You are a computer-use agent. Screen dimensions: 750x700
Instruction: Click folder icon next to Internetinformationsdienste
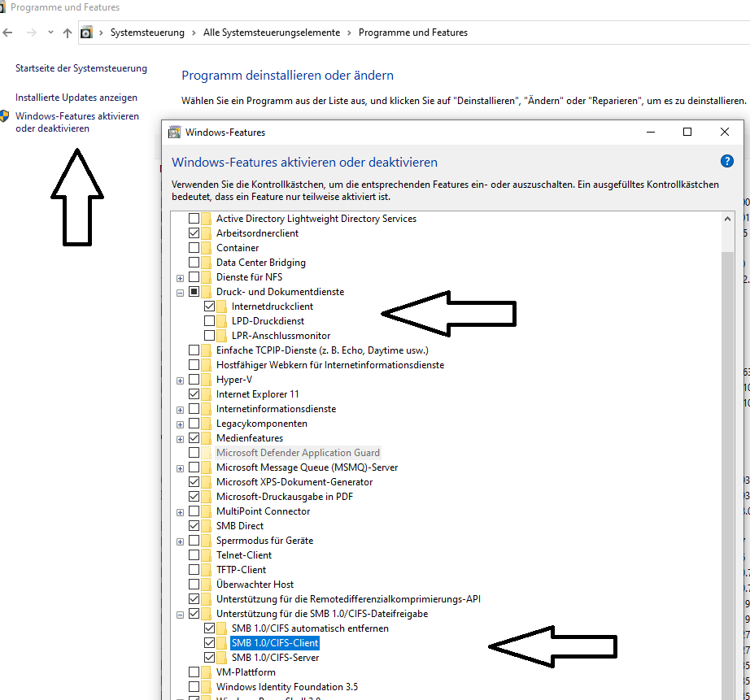point(206,409)
